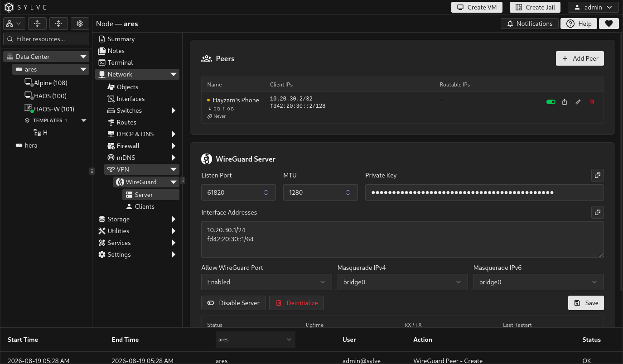Screen dimensions: 623x364
Task: Expand the Firewall submenu arrow
Action: coord(174,146)
